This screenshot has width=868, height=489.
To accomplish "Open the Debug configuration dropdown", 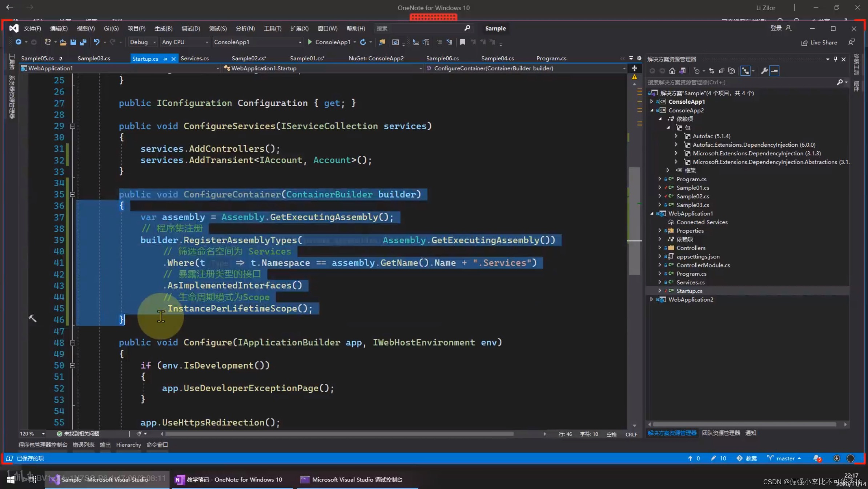I will [143, 42].
